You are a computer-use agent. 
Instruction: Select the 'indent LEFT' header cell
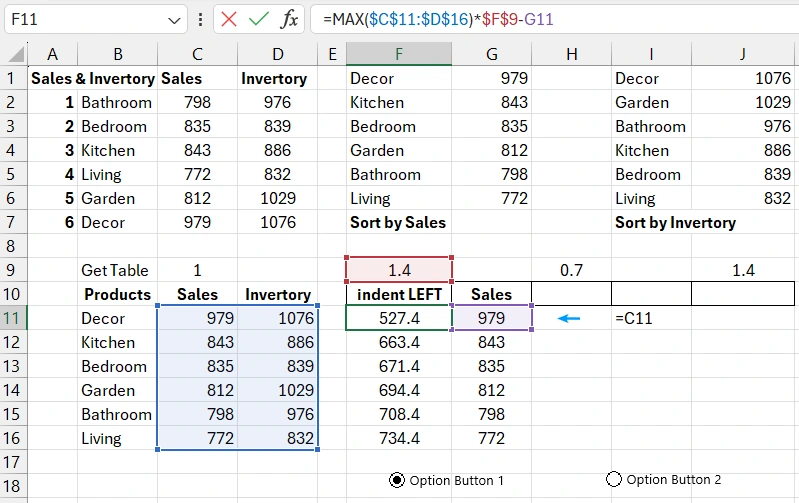[399, 294]
